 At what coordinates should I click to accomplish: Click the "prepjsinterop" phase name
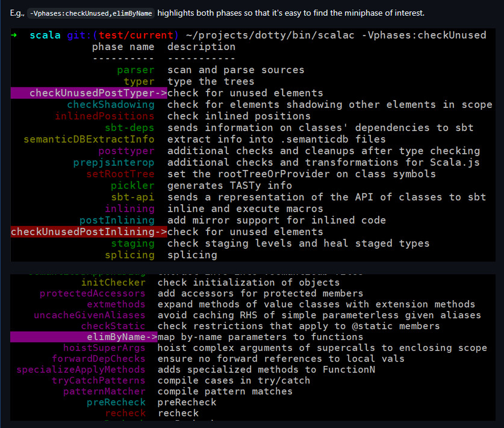114,163
